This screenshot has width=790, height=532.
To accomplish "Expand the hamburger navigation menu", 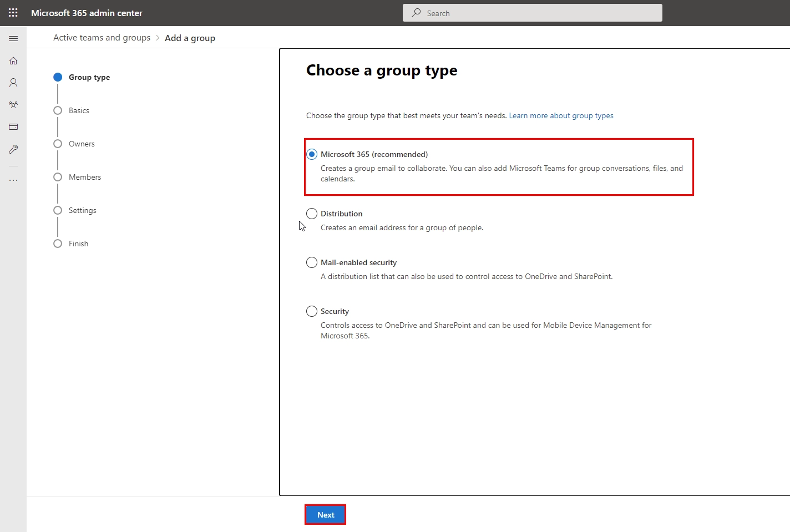I will pyautogui.click(x=13, y=38).
